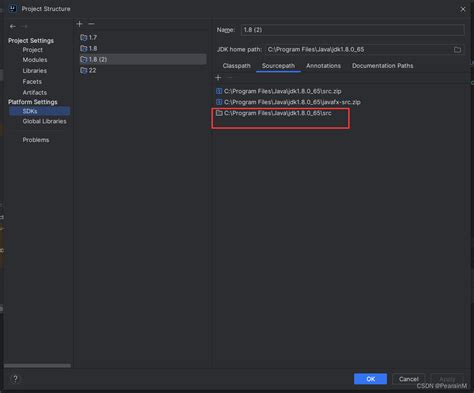Open Modules in Project Settings
This screenshot has width=474, height=393.
(35, 60)
